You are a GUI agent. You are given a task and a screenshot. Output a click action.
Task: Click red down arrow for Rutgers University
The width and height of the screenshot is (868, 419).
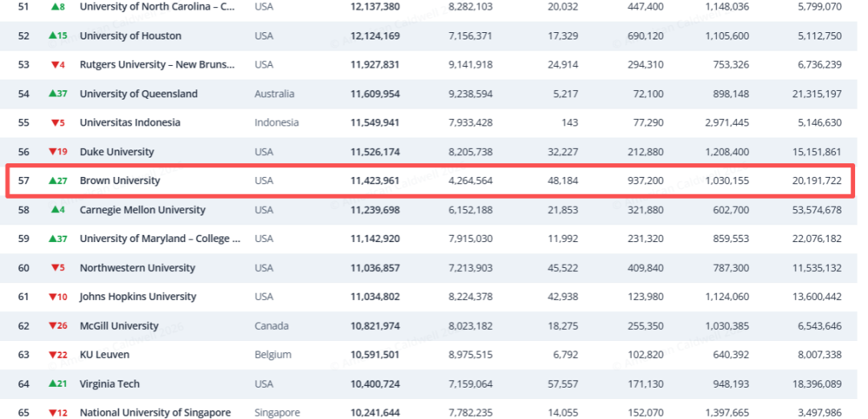[55, 65]
